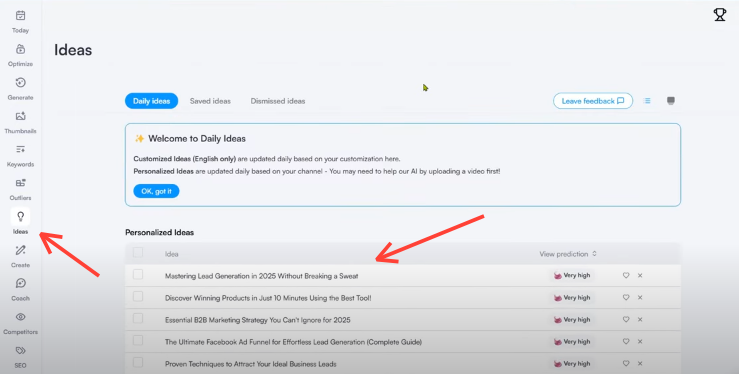The height and width of the screenshot is (374, 739).
Task: Click Very high badge for Proven Techniques
Action: pyautogui.click(x=572, y=364)
